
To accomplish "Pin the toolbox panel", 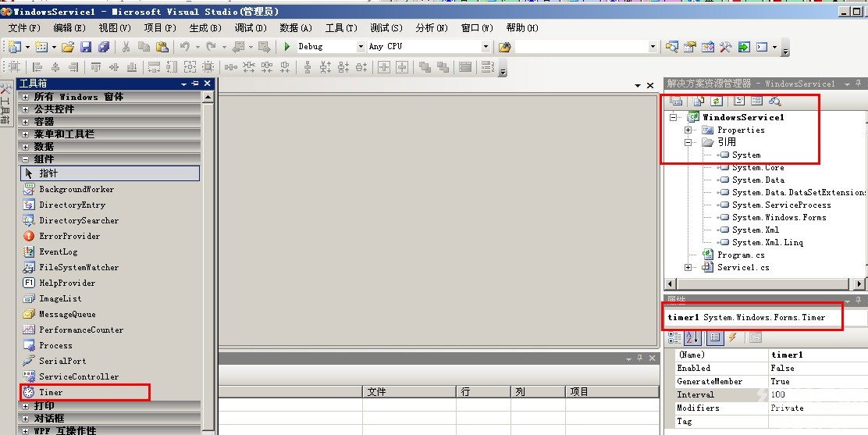I will click(195, 84).
